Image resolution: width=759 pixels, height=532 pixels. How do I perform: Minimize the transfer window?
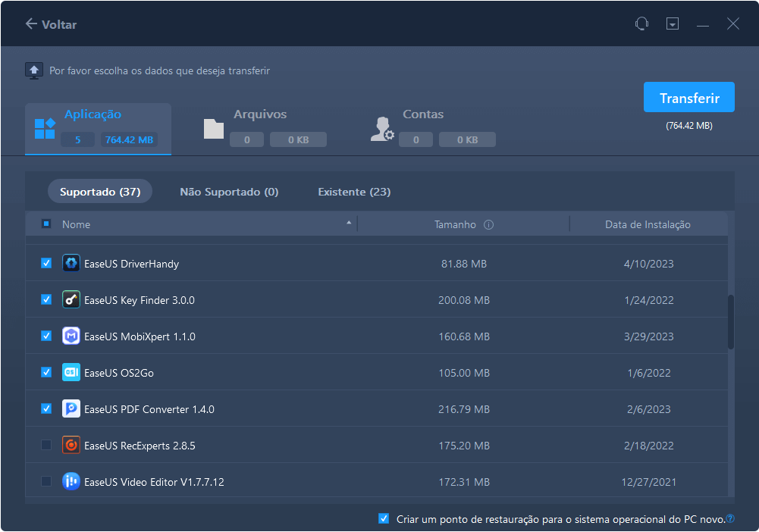[703, 24]
